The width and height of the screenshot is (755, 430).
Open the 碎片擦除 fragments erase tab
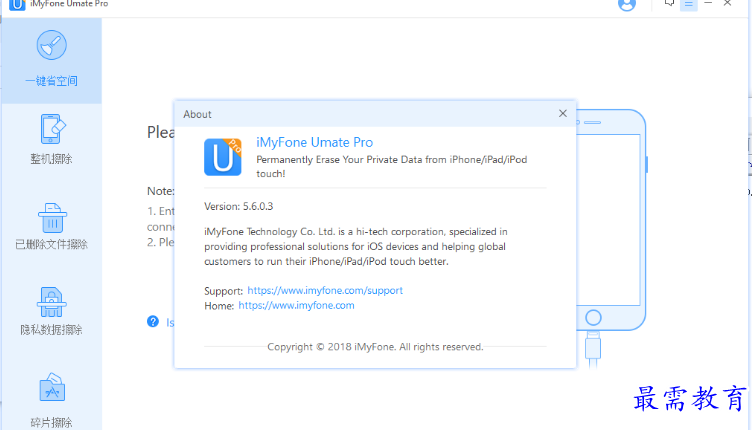(52, 400)
